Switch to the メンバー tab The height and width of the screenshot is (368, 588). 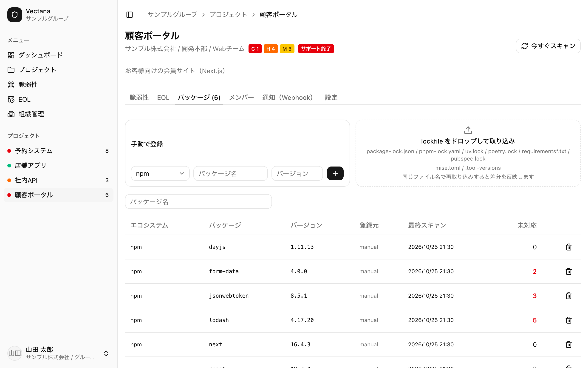click(x=242, y=97)
